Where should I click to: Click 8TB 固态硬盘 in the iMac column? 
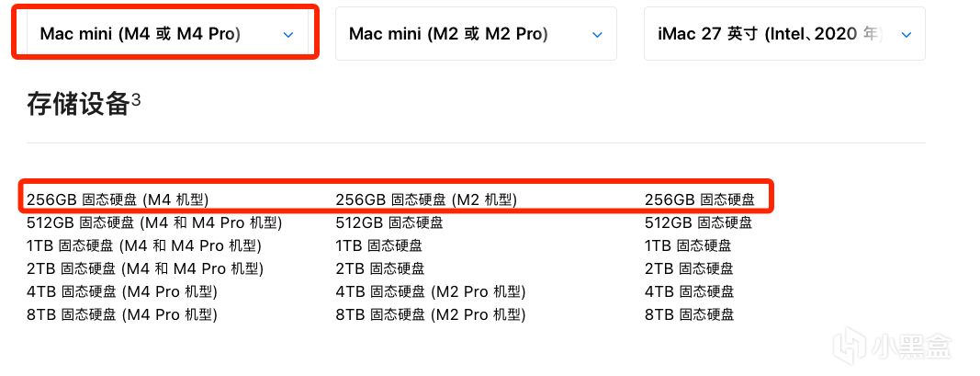pyautogui.click(x=689, y=314)
